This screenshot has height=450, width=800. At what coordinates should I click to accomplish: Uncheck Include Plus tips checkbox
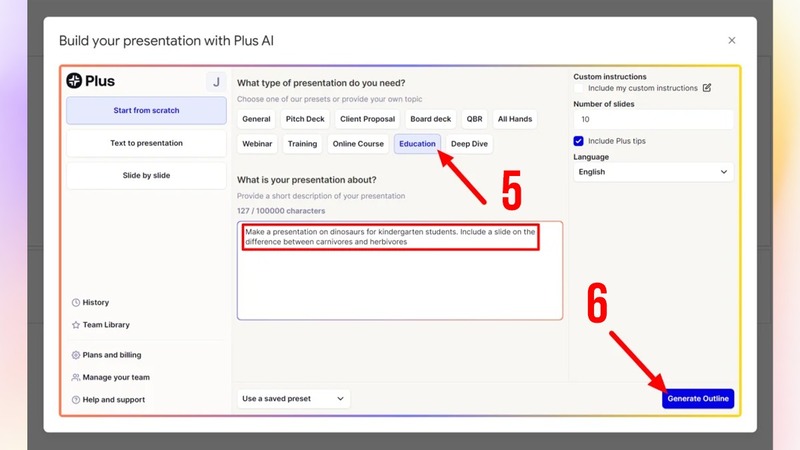tap(579, 141)
